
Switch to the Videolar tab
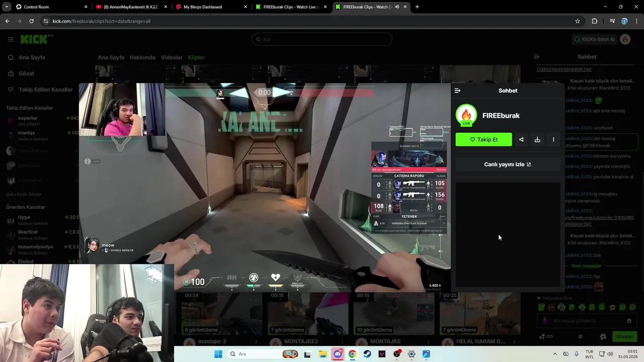tap(172, 57)
